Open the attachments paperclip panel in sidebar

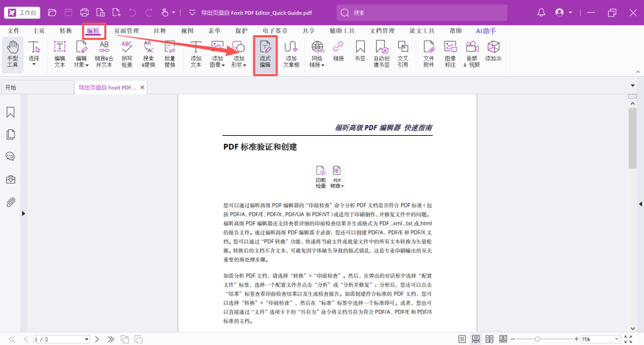pos(11,202)
